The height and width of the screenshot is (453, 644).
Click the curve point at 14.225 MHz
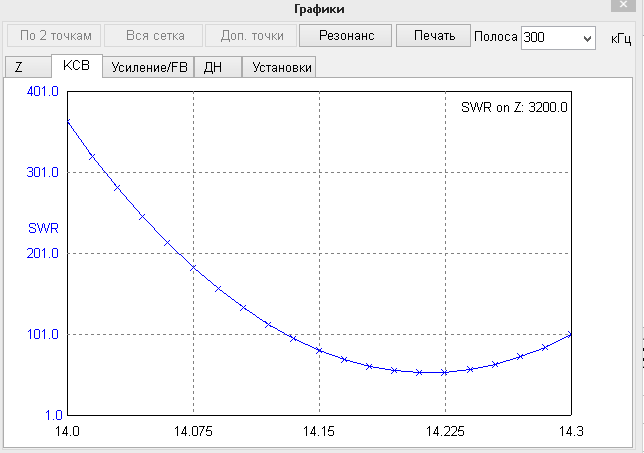[x=444, y=372]
